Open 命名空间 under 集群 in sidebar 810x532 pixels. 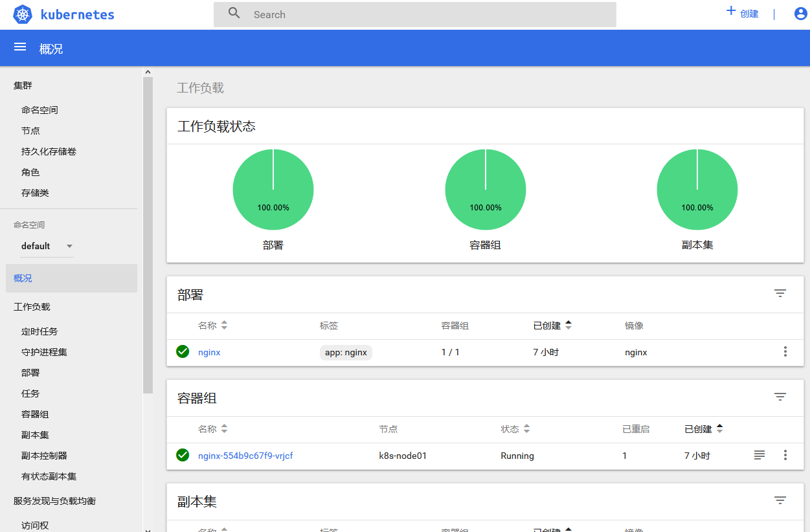point(39,110)
